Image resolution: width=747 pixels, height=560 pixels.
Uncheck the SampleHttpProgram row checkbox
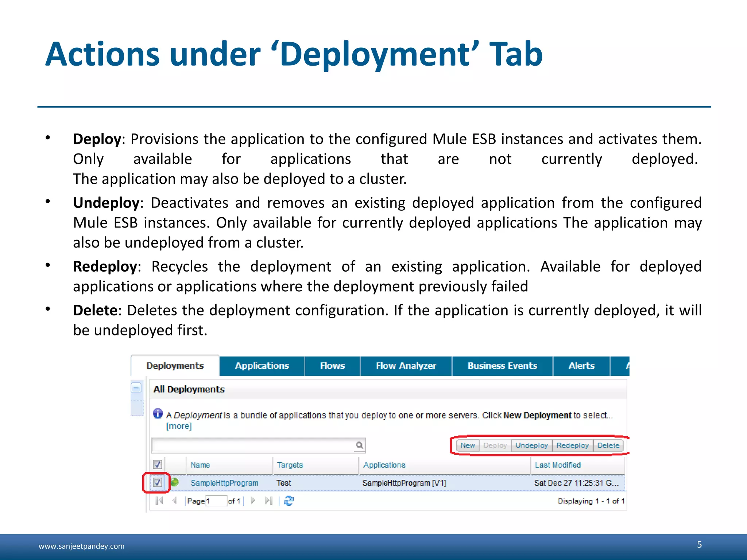pyautogui.click(x=157, y=482)
